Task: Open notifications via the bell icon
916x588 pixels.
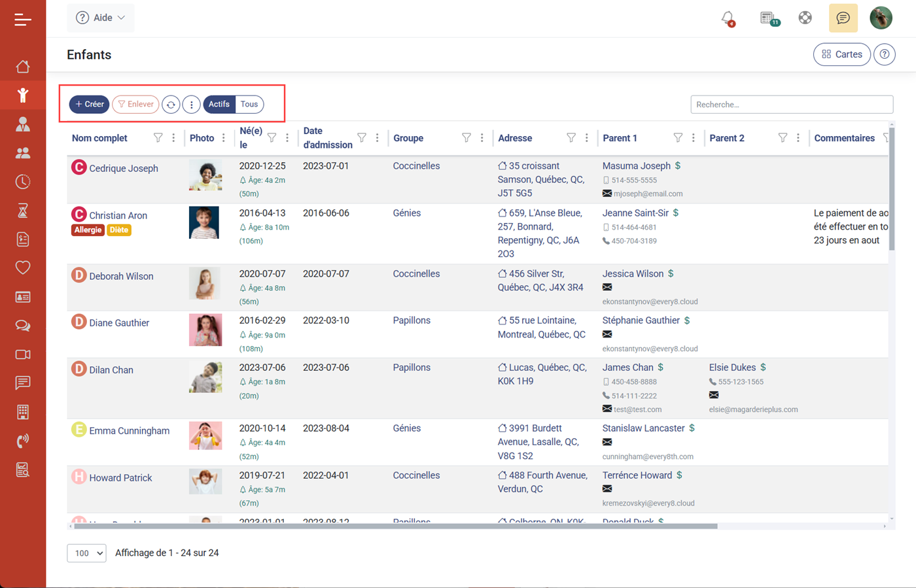Action: pyautogui.click(x=728, y=18)
